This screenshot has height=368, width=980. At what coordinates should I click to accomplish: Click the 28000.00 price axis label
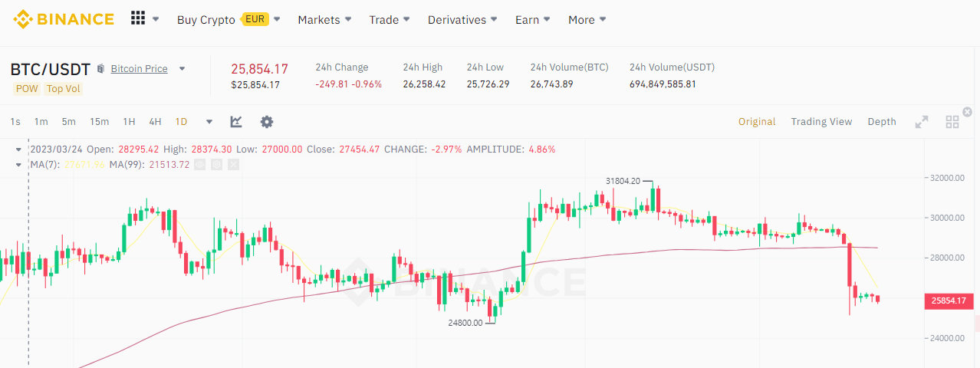(946, 258)
